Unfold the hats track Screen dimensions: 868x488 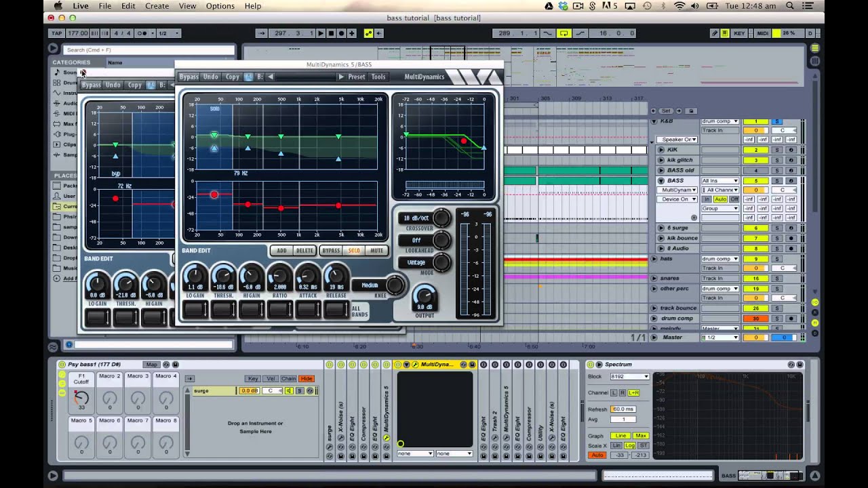(654, 259)
